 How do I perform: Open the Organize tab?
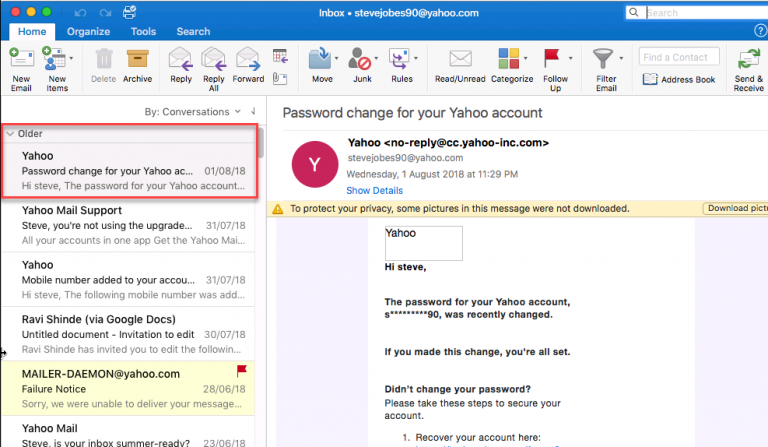88,31
